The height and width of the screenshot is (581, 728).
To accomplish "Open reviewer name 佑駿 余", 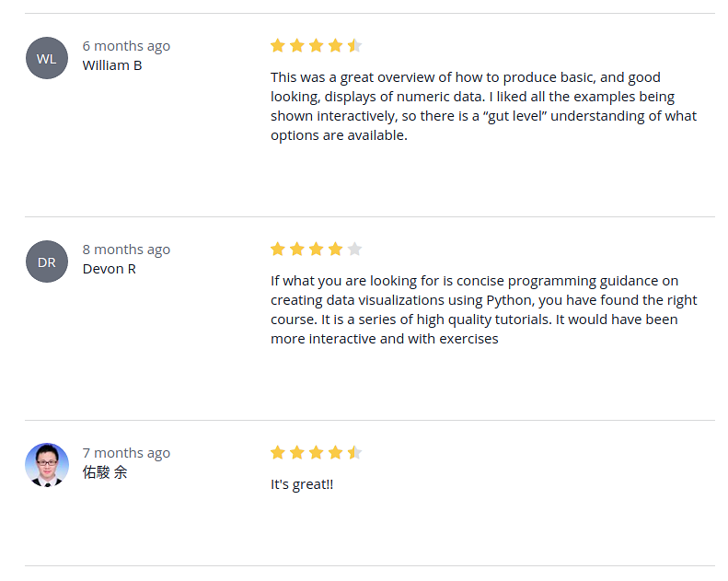I will pos(105,472).
